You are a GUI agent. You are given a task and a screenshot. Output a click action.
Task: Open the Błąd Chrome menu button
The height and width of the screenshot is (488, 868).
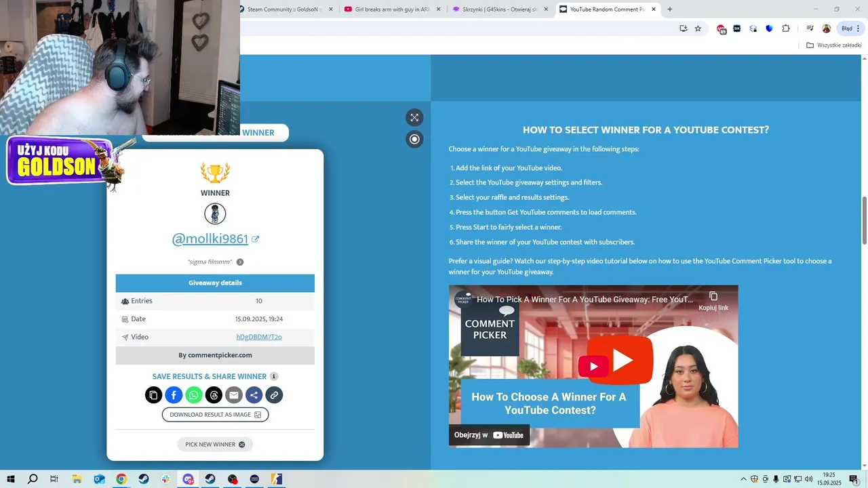click(851, 28)
